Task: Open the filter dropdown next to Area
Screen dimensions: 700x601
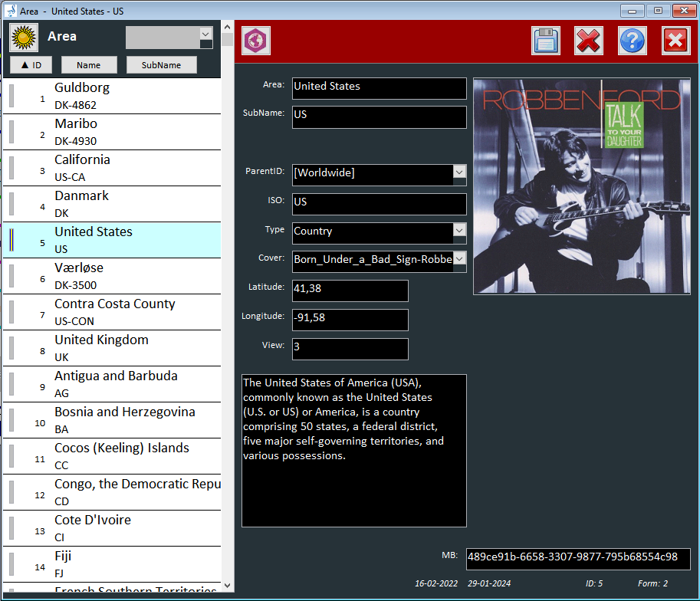Action: (205, 34)
